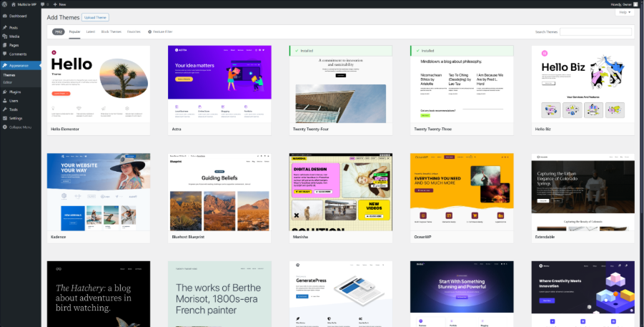Select the Manisha theme thumbnail
The width and height of the screenshot is (644, 327).
pyautogui.click(x=340, y=192)
